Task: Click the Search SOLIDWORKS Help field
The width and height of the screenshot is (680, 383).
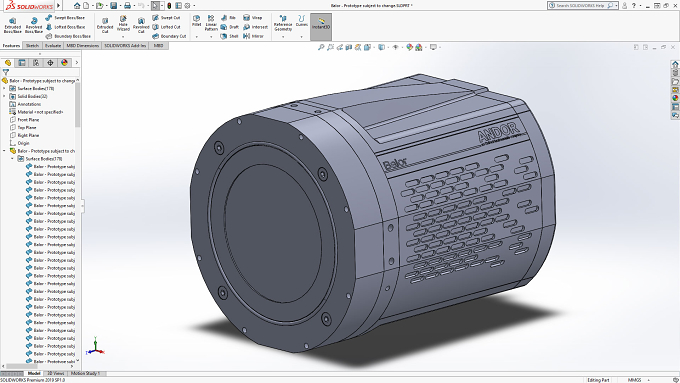Action: 582,6
